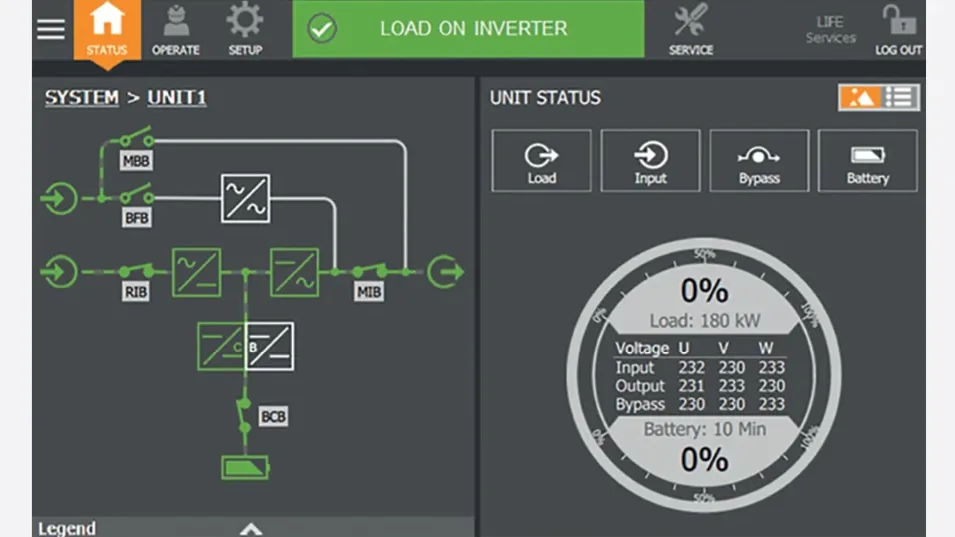Select the MIB breaker switch

pyautogui.click(x=370, y=270)
